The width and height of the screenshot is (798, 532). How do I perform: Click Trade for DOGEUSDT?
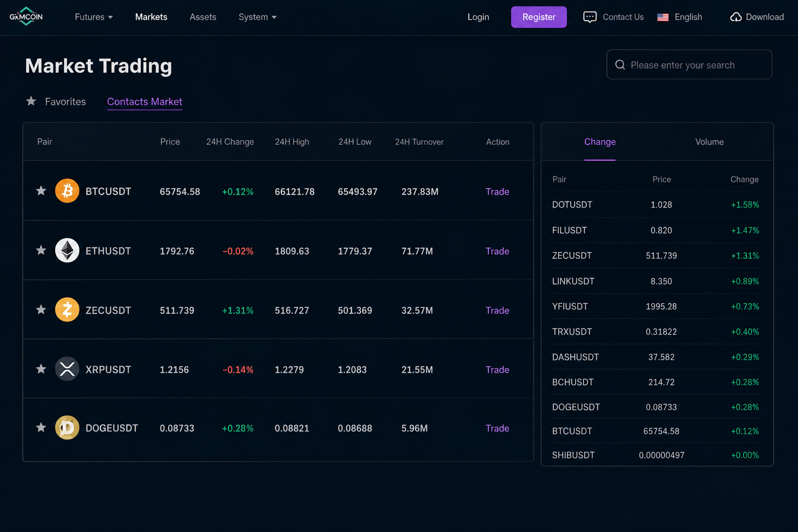[497, 428]
